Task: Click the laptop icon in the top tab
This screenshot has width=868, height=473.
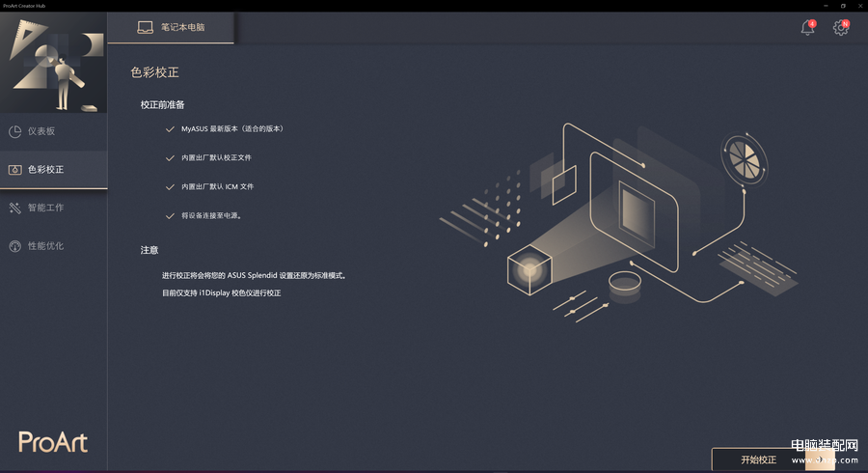Action: pos(145,28)
